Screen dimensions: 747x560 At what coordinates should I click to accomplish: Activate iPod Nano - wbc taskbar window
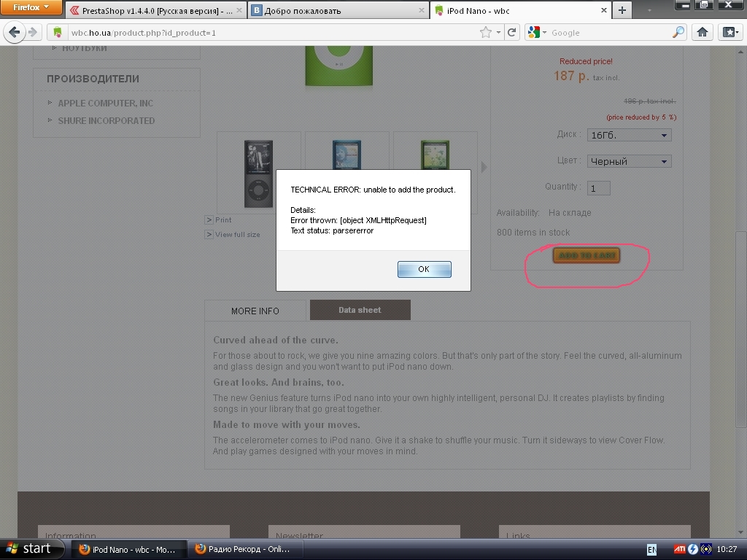click(x=128, y=550)
